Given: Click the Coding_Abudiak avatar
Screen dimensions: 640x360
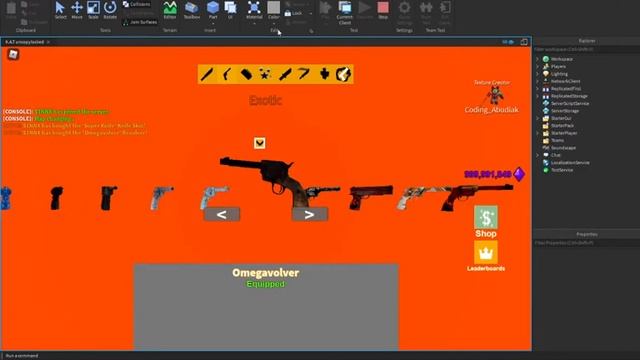Looking at the screenshot, I should (x=494, y=96).
